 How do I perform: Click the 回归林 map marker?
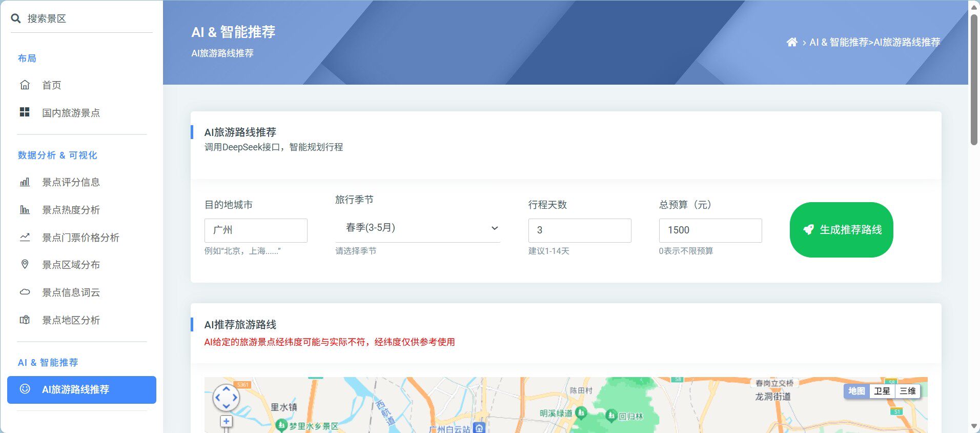click(611, 416)
